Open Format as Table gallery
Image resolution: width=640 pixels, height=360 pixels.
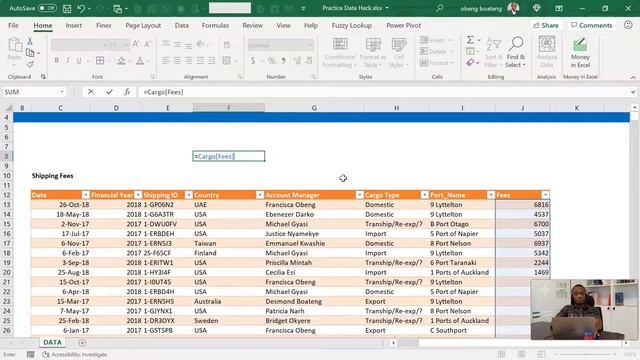tap(373, 52)
